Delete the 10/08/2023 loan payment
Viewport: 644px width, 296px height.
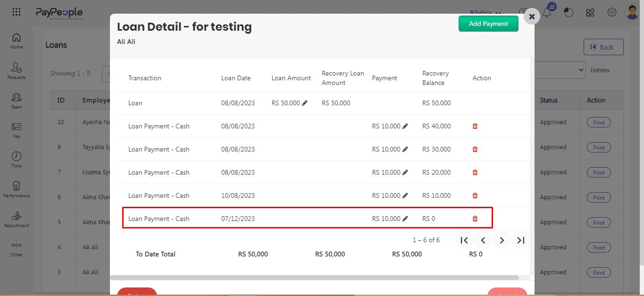(x=475, y=195)
